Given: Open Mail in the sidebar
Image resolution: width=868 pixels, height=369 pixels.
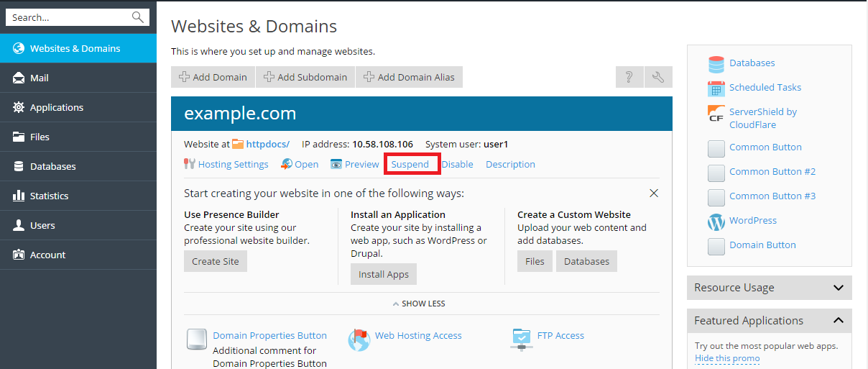Looking at the screenshot, I should tap(40, 78).
